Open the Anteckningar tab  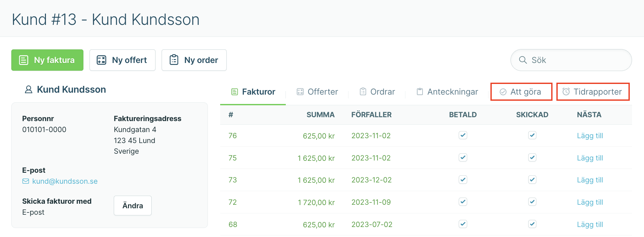[x=447, y=92]
